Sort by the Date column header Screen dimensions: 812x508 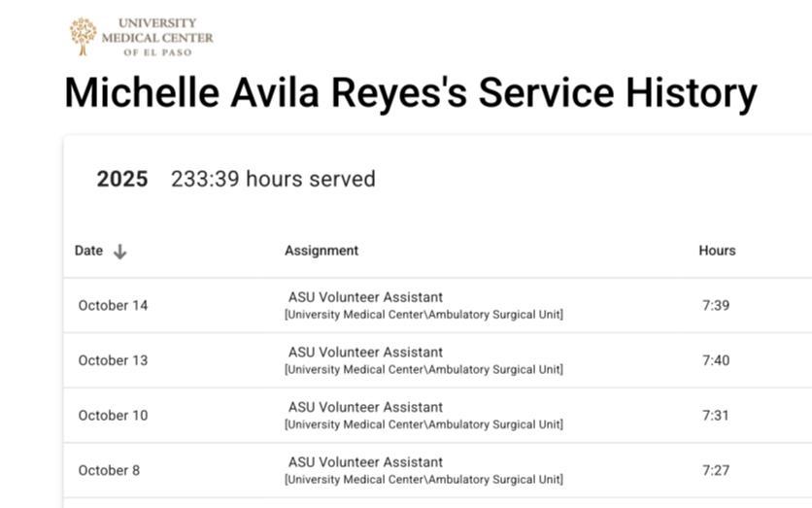pyautogui.click(x=88, y=251)
